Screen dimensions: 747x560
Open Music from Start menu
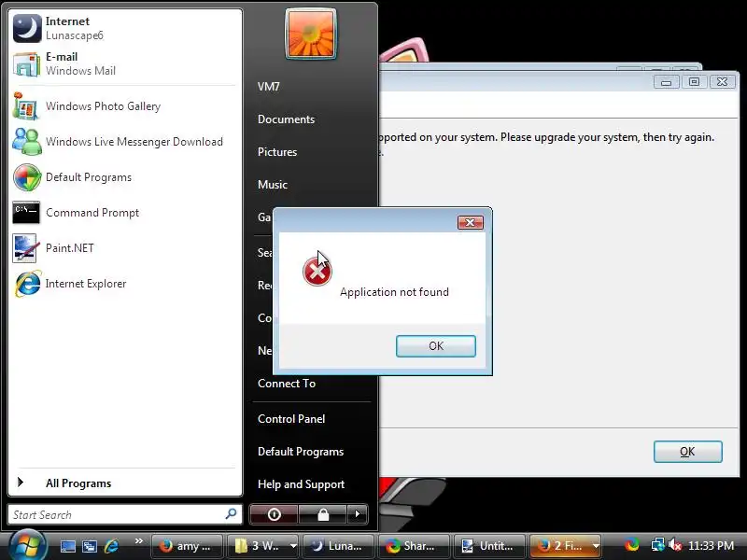pyautogui.click(x=273, y=184)
